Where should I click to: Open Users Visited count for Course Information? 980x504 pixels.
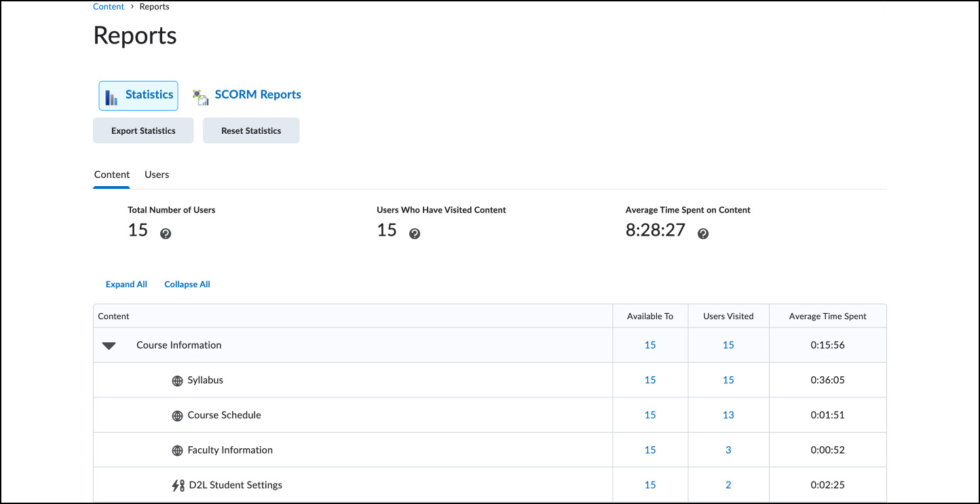point(728,345)
